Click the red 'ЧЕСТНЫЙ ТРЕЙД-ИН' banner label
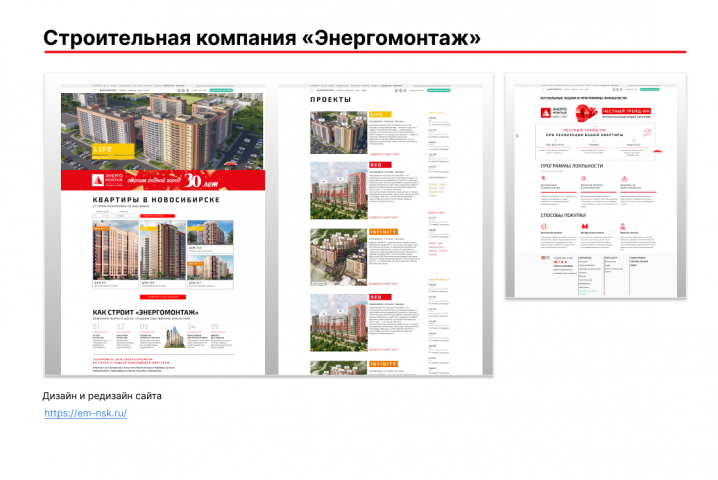 (x=626, y=111)
